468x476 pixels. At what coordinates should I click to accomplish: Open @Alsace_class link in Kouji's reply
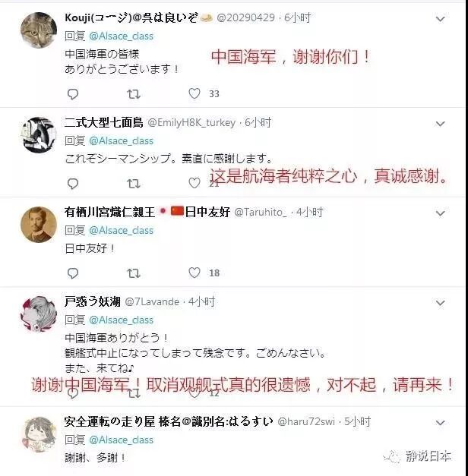(x=121, y=36)
